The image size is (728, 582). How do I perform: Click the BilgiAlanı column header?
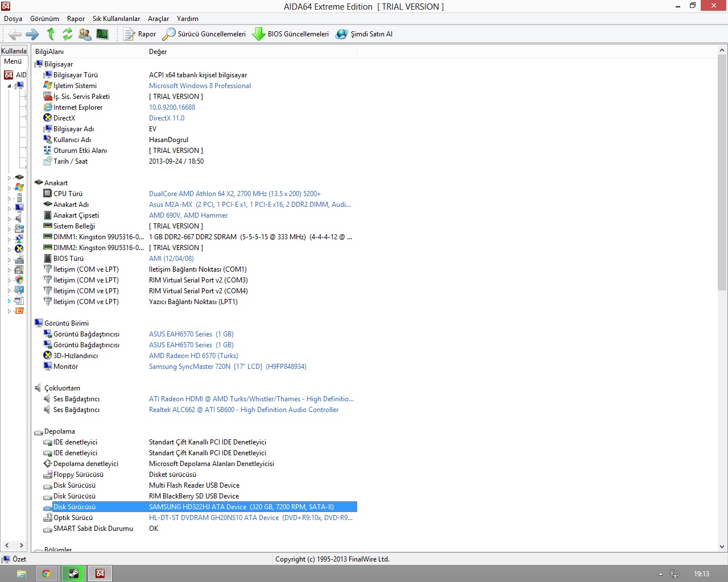pos(89,52)
